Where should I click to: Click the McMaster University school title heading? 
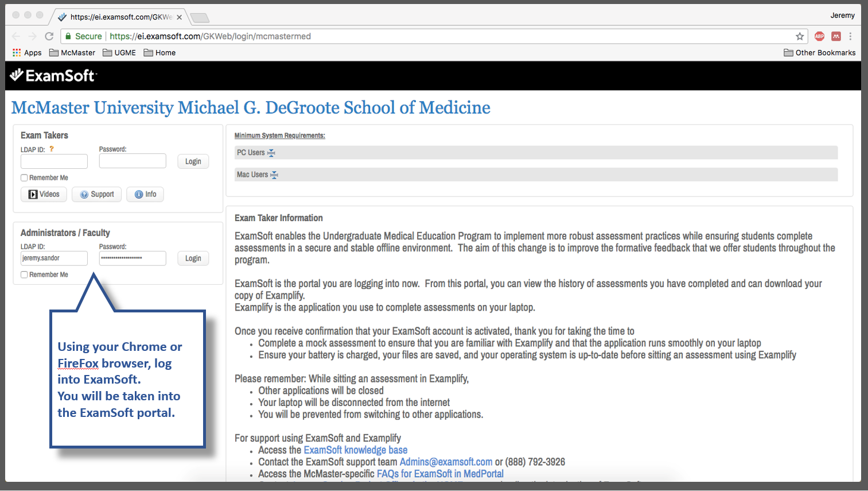click(251, 107)
